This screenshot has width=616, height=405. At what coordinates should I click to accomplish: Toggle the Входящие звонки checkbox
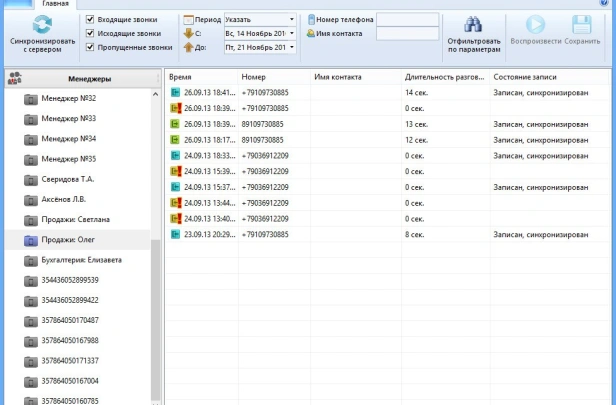click(91, 19)
